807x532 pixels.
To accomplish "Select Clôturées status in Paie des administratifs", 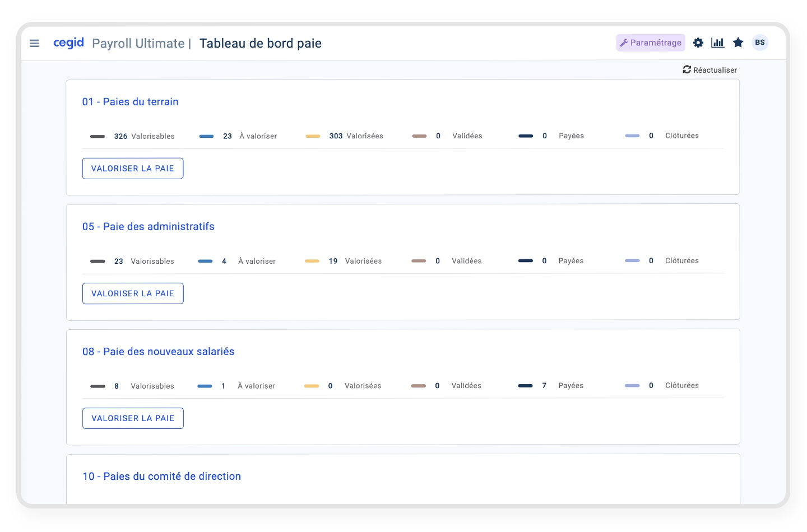I will click(x=681, y=261).
